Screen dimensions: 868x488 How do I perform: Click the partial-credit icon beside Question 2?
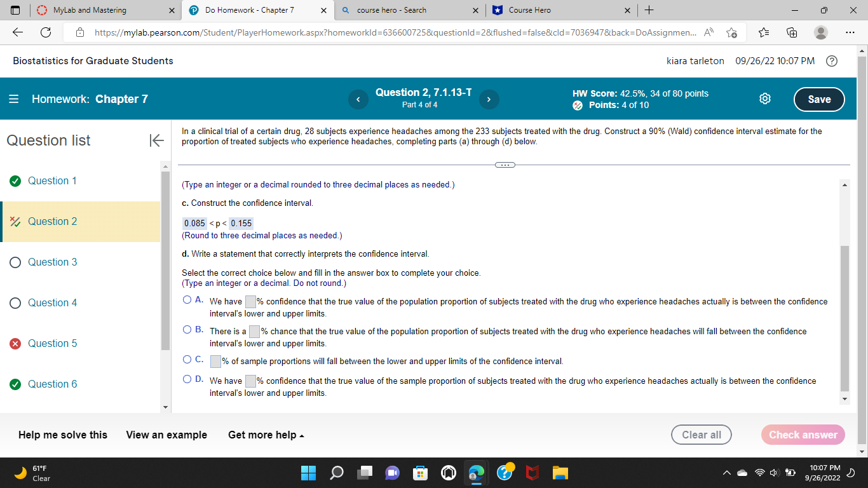point(15,221)
